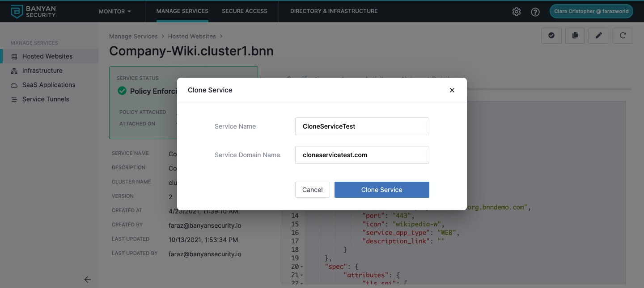Image resolution: width=644 pixels, height=288 pixels.
Task: Expand the Monitor dropdown menu
Action: tap(115, 11)
